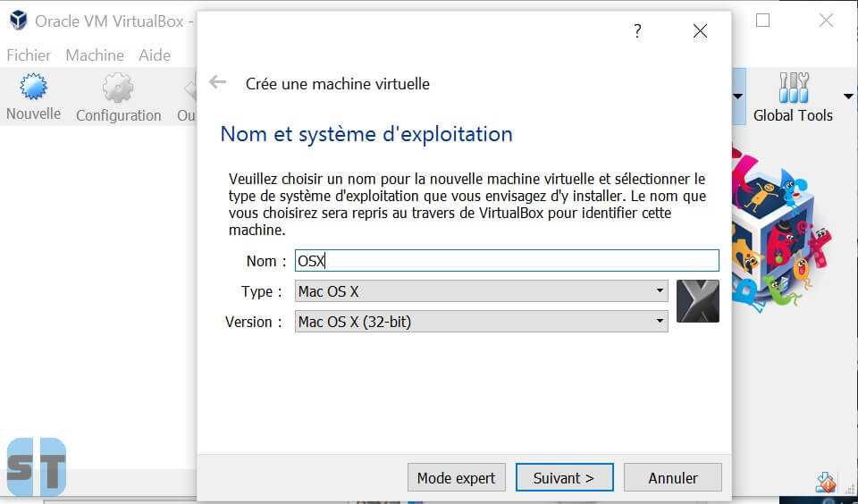The height and width of the screenshot is (504, 858).
Task: Click the Suivant button
Action: pyautogui.click(x=564, y=478)
